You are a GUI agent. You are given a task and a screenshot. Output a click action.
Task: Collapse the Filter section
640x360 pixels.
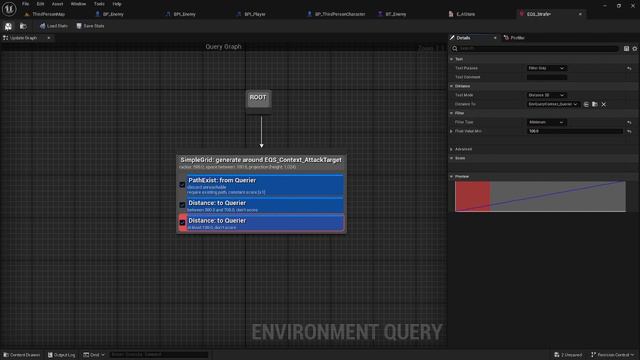tap(451, 113)
